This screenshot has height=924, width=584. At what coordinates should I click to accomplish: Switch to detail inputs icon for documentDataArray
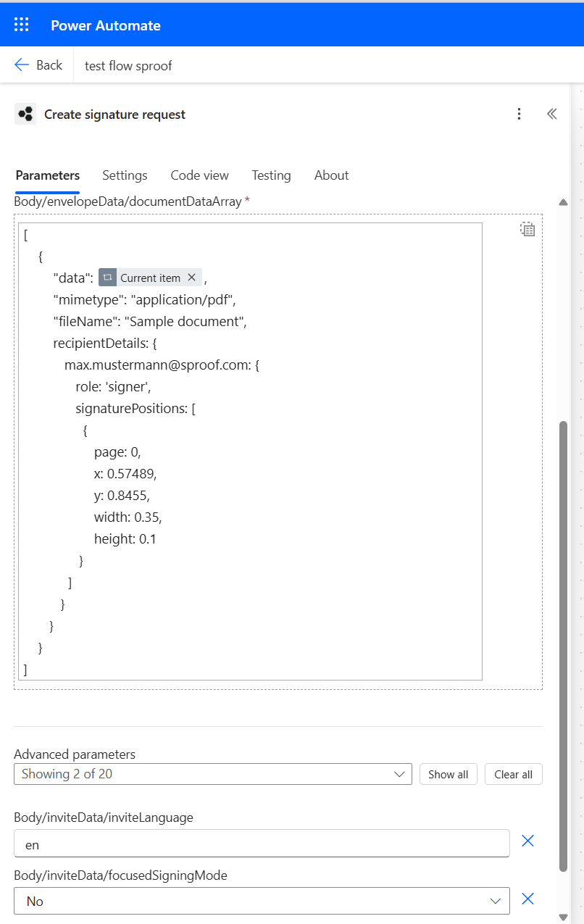point(527,230)
